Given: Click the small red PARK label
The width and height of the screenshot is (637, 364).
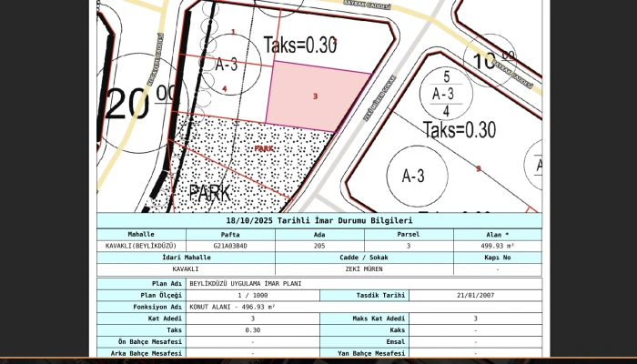Looking at the screenshot, I should coord(263,147).
